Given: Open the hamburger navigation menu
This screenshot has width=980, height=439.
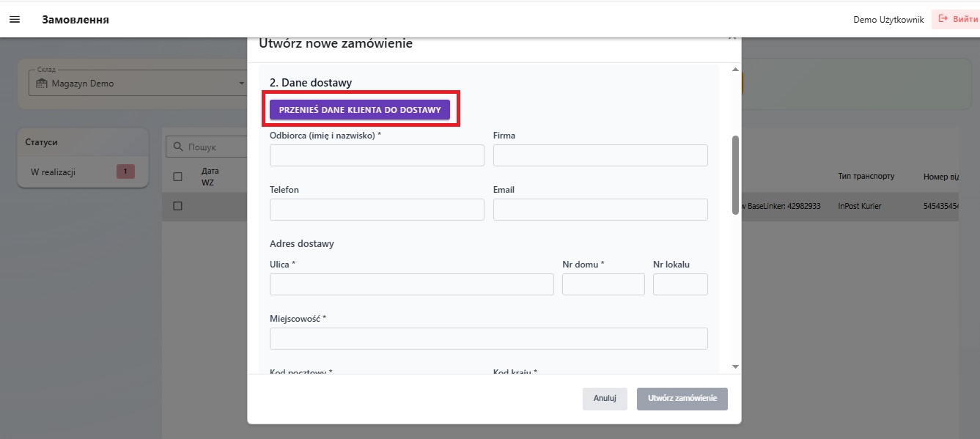Looking at the screenshot, I should pyautogui.click(x=14, y=20).
